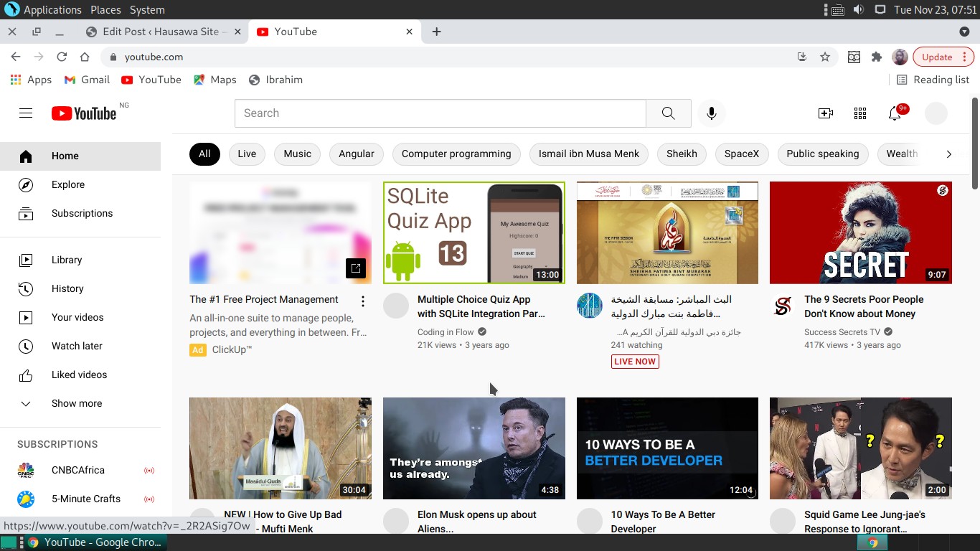Select the SpaceX filter chip
The image size is (980, 551).
click(x=742, y=154)
